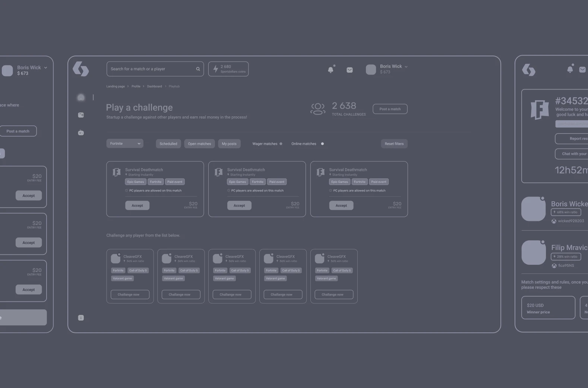
Task: Open the mail envelope icon in main header
Action: click(350, 70)
